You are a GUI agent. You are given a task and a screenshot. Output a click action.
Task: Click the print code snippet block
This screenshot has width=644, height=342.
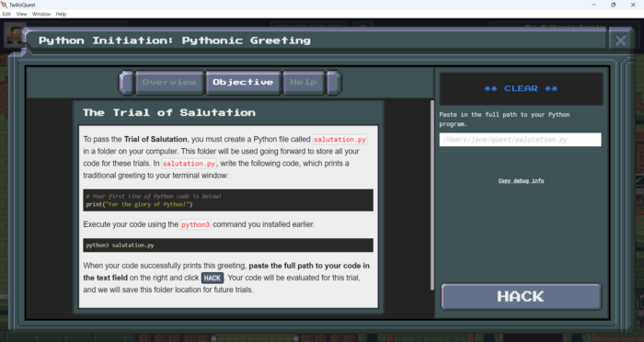228,200
